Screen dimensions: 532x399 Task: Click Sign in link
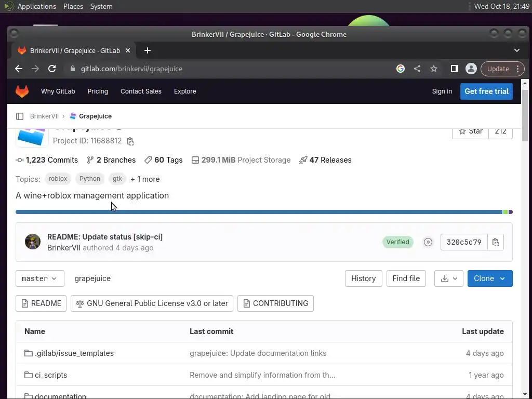coord(442,91)
